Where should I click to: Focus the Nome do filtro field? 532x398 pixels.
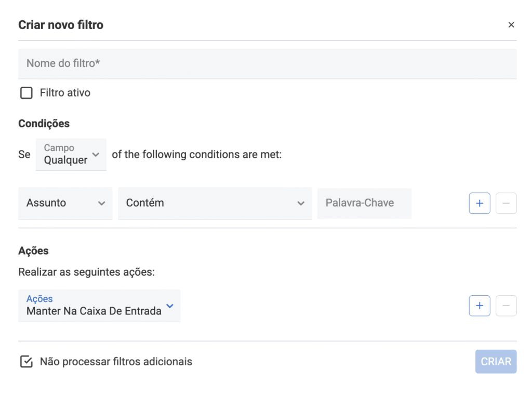[x=267, y=63]
